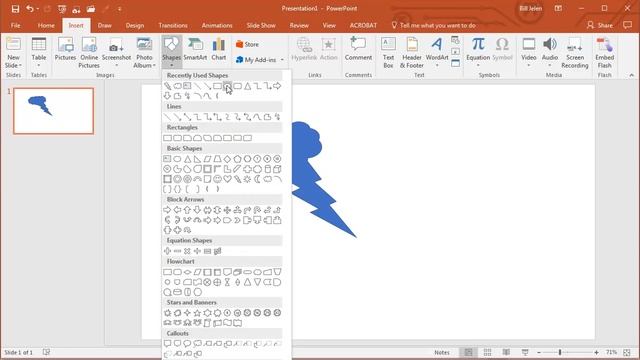The image size is (640, 360).
Task: Choose the Rounded Rectangle in Rectangles section
Action: (177, 138)
